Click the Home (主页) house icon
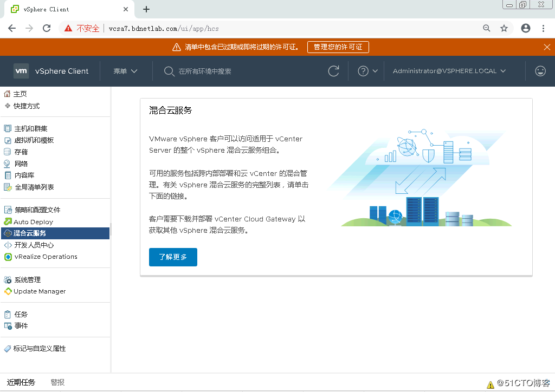Viewport: 555px width, 392px height. pyautogui.click(x=7, y=94)
